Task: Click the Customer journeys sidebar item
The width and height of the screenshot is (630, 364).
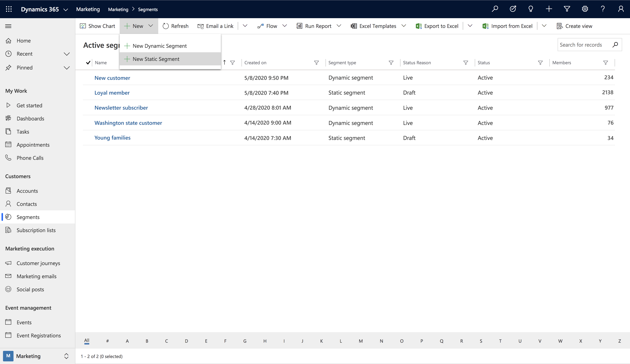Action: 38,263
